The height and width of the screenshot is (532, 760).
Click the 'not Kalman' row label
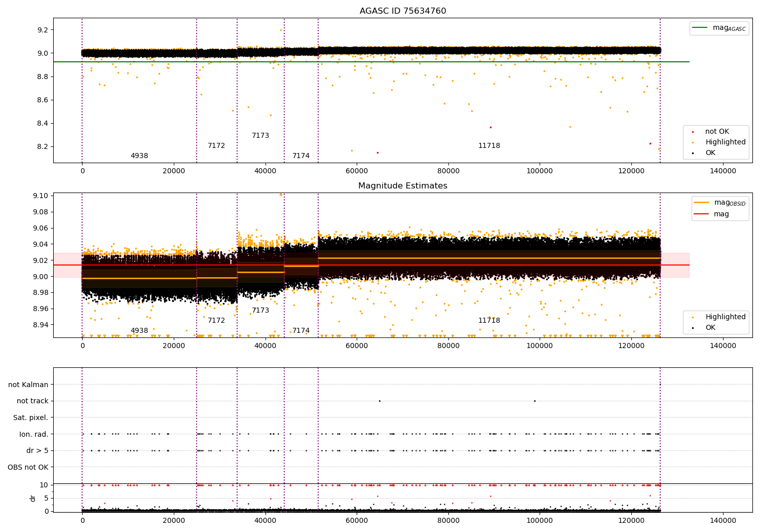click(x=28, y=385)
